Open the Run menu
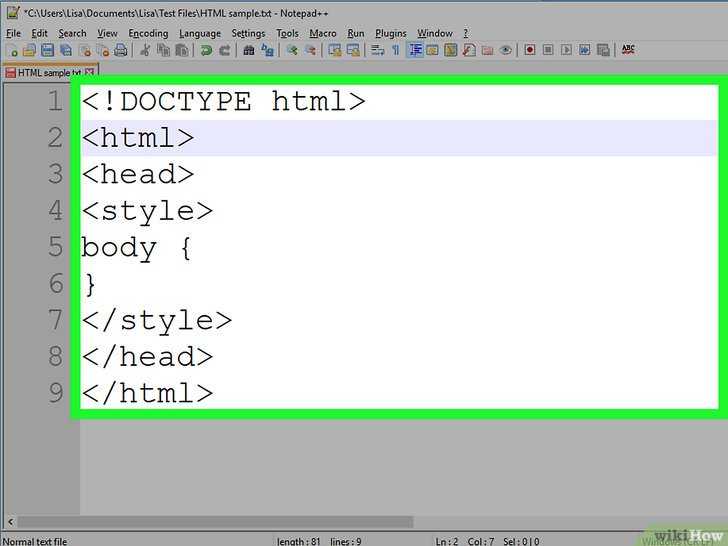The height and width of the screenshot is (546, 728). [x=356, y=33]
